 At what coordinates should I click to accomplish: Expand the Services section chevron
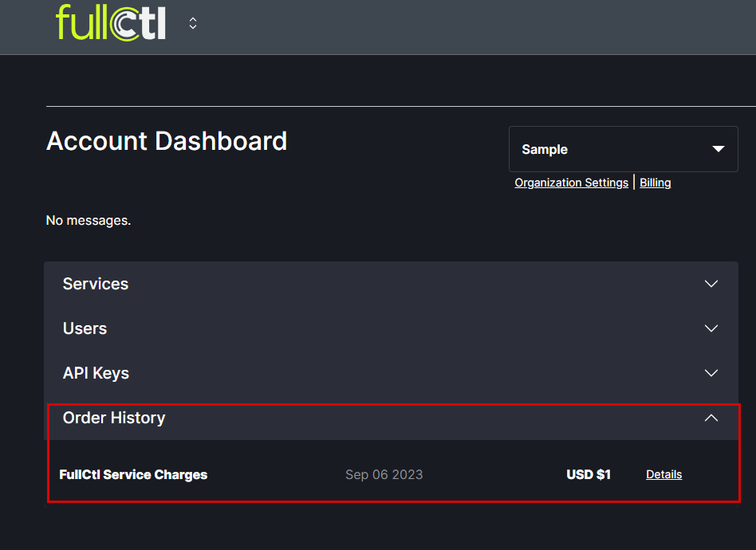tap(711, 284)
